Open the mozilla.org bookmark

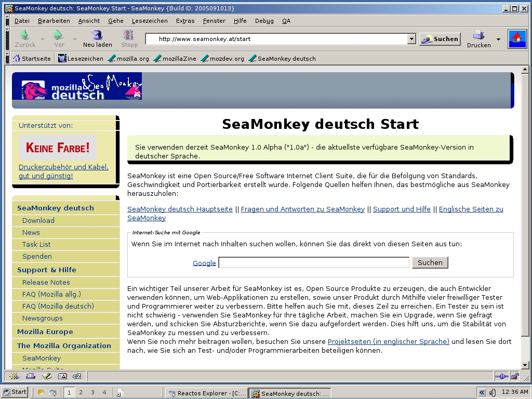coord(128,58)
